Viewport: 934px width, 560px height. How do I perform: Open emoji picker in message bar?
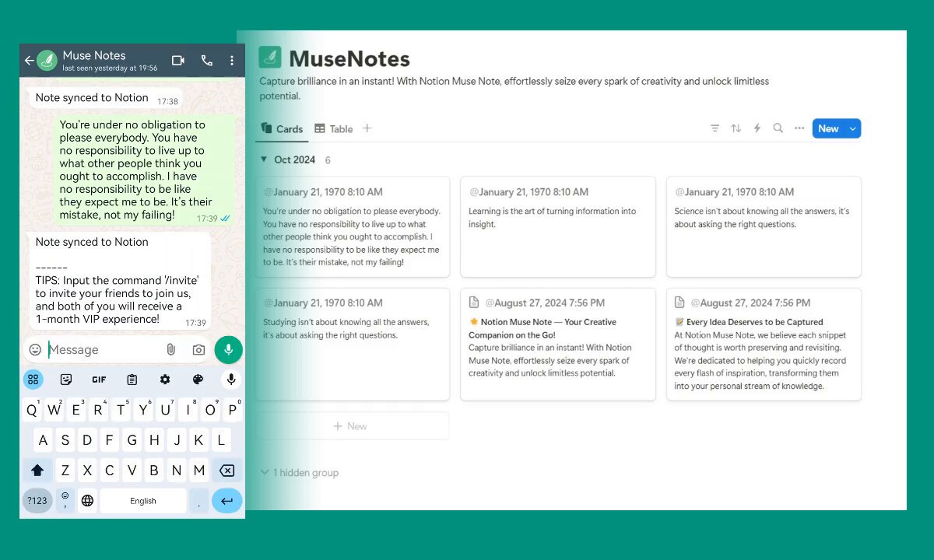[35, 350]
